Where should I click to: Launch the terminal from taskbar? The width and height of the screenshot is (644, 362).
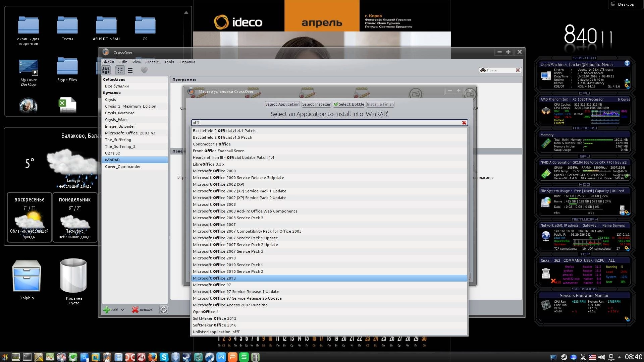pyautogui.click(x=27, y=357)
